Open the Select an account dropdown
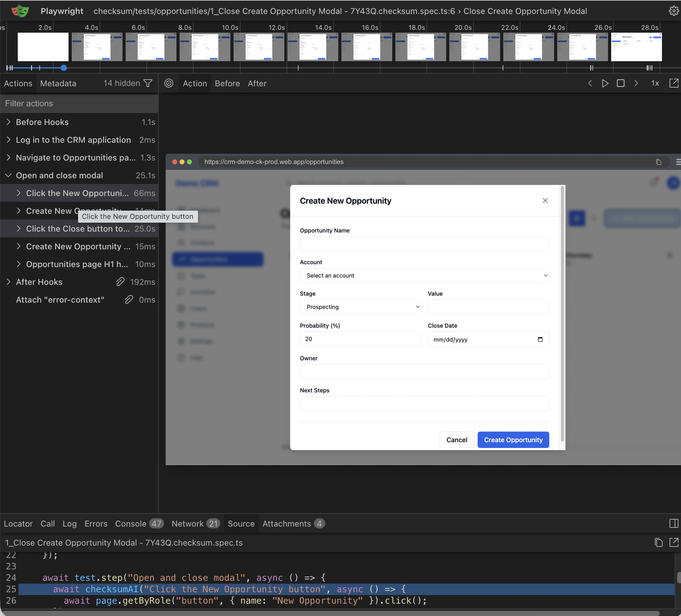The image size is (681, 616). [x=424, y=276]
